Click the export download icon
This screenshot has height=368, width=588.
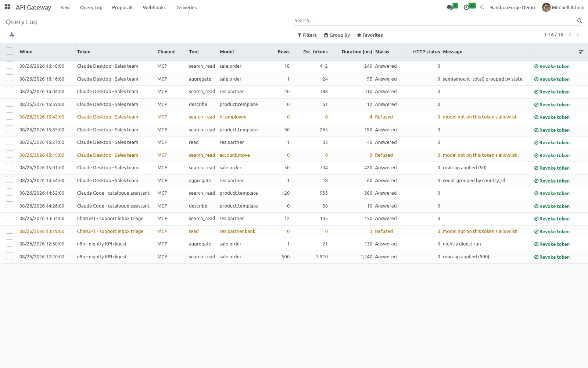(12, 35)
